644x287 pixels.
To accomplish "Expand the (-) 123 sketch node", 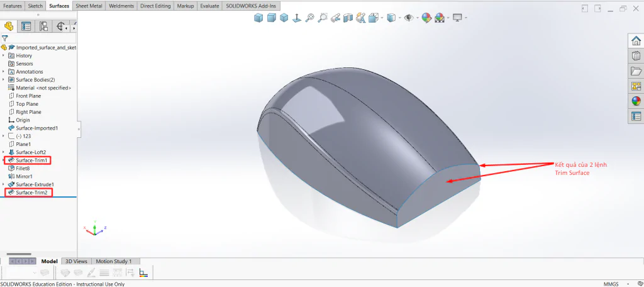I will tap(4, 136).
